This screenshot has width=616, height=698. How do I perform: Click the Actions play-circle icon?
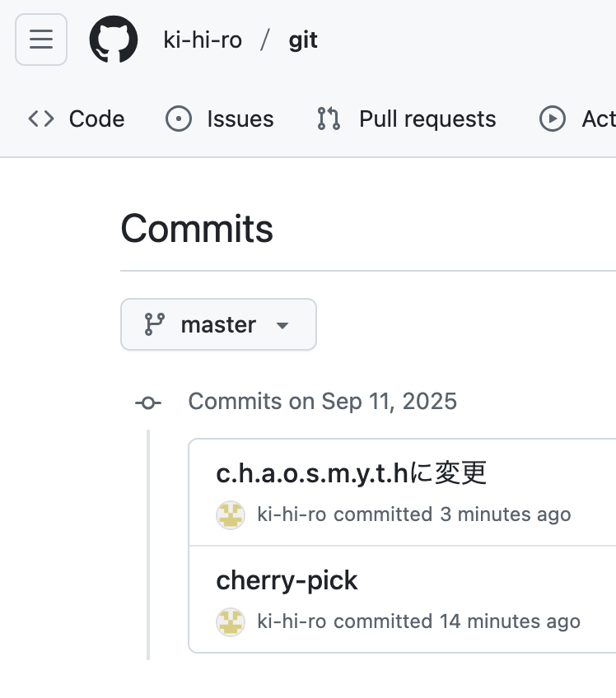coord(553,119)
